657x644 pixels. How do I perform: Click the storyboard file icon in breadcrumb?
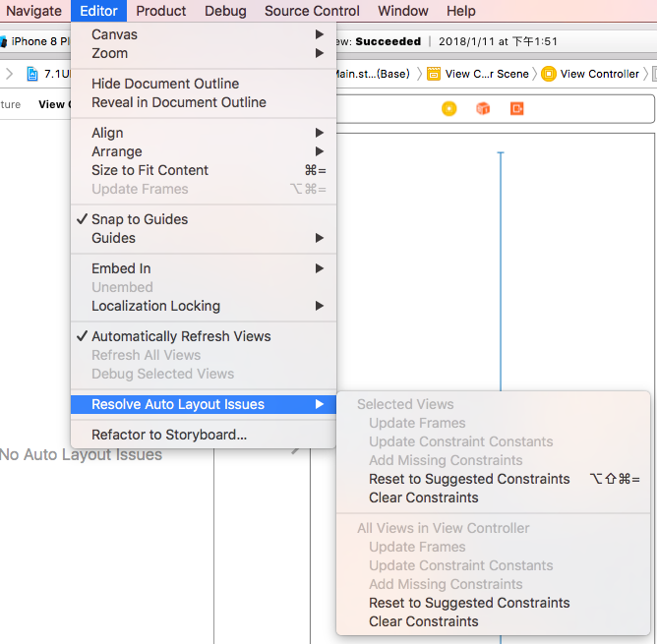[x=32, y=74]
